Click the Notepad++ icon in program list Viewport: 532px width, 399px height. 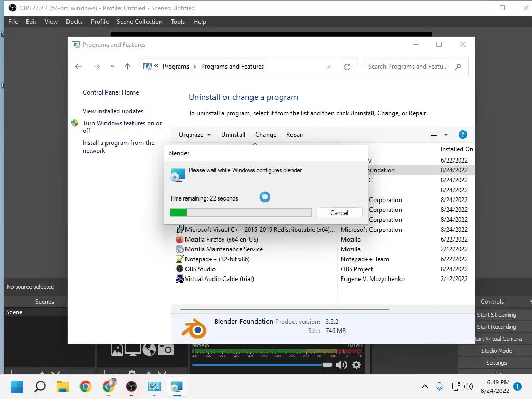click(x=179, y=259)
